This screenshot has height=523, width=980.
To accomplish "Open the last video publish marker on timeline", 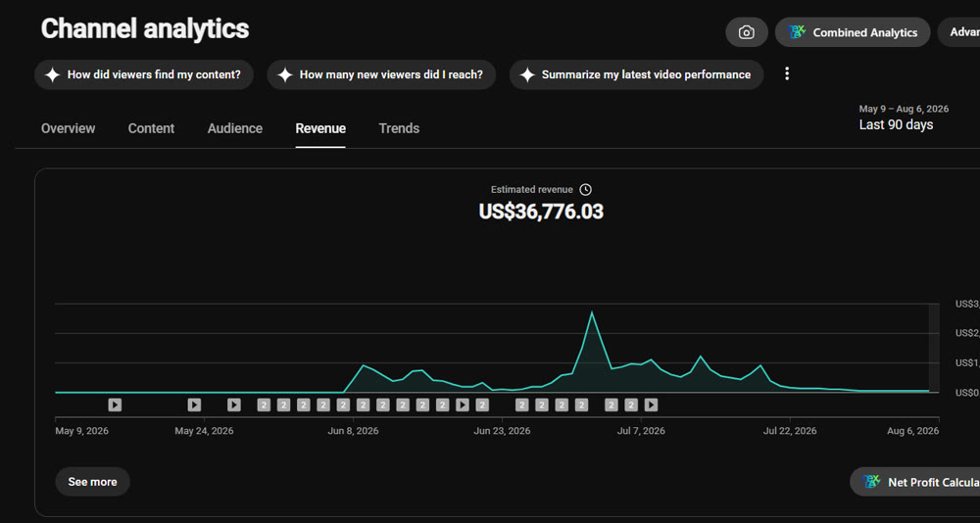I will click(x=651, y=404).
